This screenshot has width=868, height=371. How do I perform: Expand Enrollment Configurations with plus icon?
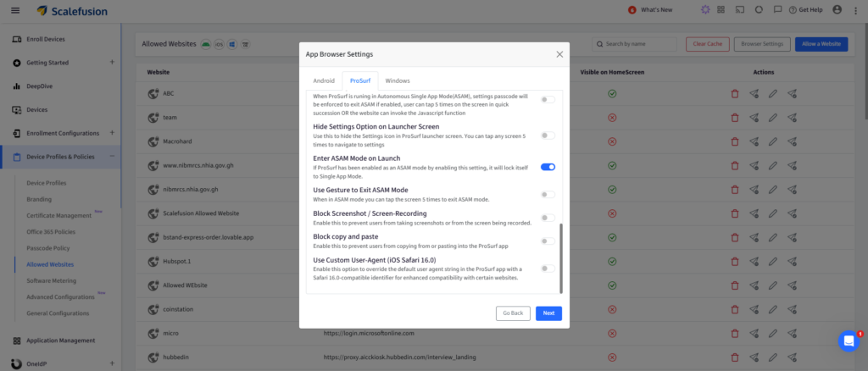(112, 133)
